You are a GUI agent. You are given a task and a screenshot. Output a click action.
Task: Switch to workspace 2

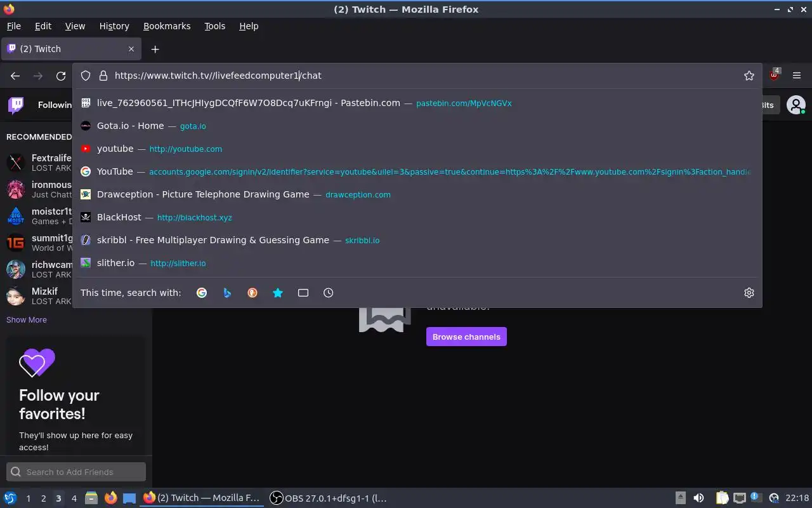[43, 498]
